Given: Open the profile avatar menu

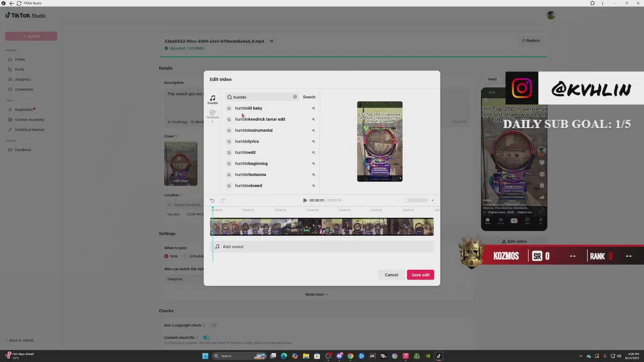Looking at the screenshot, I should pyautogui.click(x=551, y=15).
